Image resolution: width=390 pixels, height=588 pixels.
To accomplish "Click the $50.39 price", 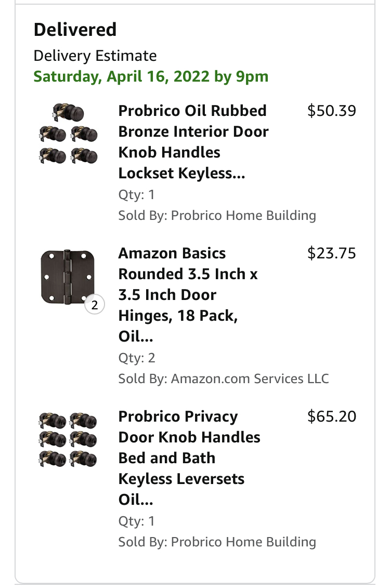I will click(x=332, y=111).
